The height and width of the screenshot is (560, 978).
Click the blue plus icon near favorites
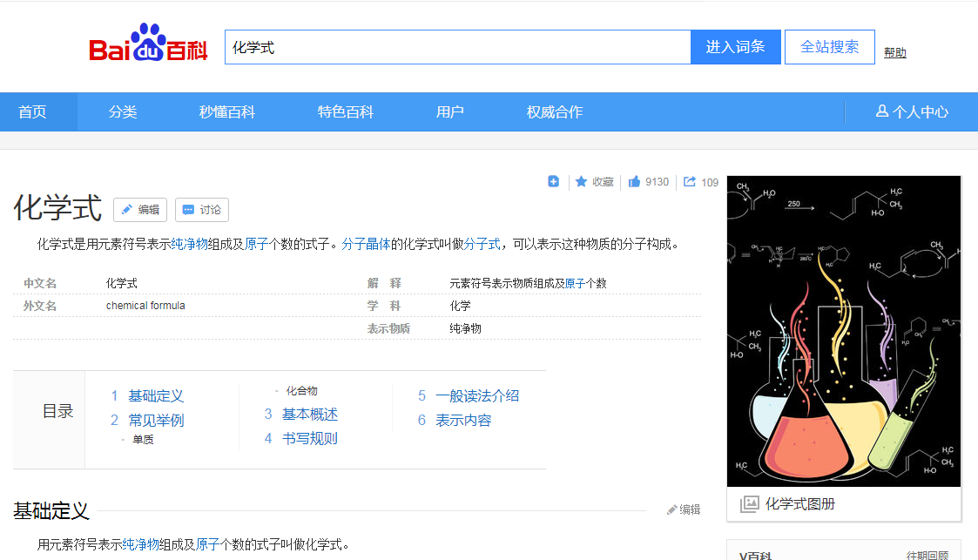click(x=554, y=181)
